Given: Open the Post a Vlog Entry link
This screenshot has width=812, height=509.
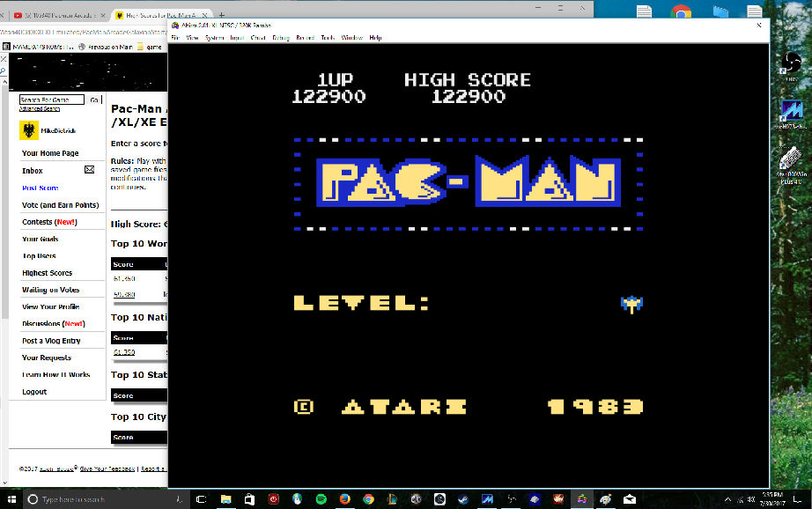Looking at the screenshot, I should (x=51, y=341).
